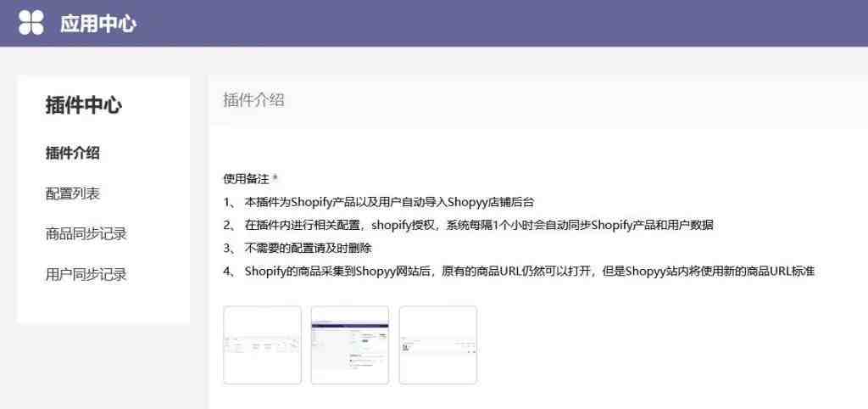Open the middle thumbnail with dark header bar
This screenshot has height=409, width=868.
350,345
